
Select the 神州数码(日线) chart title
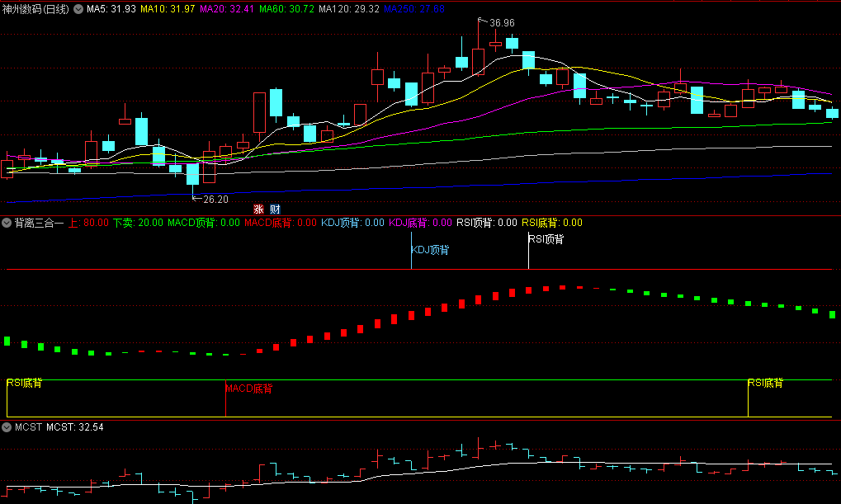35,9
